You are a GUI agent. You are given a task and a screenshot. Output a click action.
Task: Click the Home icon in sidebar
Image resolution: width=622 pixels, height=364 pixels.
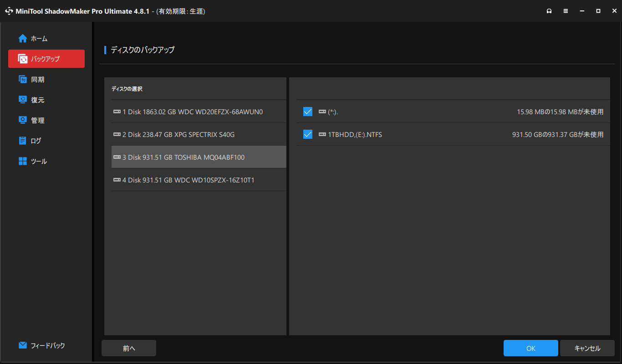(x=23, y=39)
